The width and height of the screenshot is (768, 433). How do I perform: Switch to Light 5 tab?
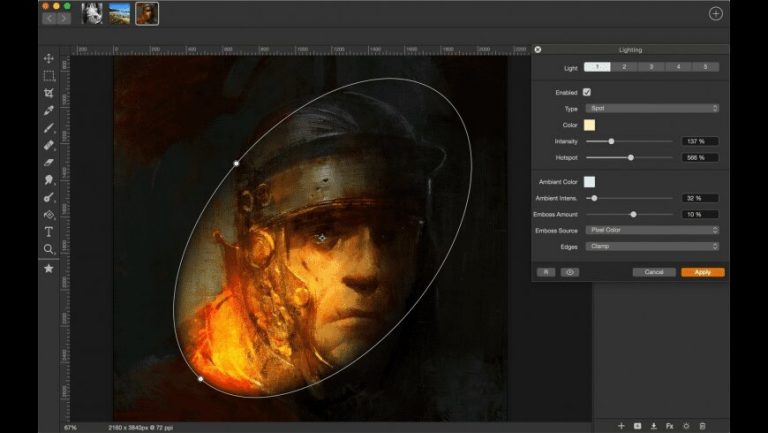(705, 67)
